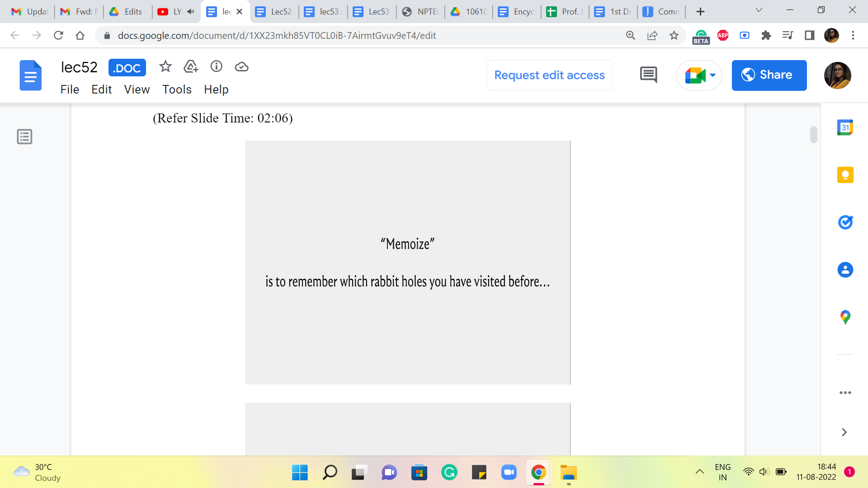The height and width of the screenshot is (488, 868).
Task: Switch to the Prof. sheets tab
Action: (565, 12)
